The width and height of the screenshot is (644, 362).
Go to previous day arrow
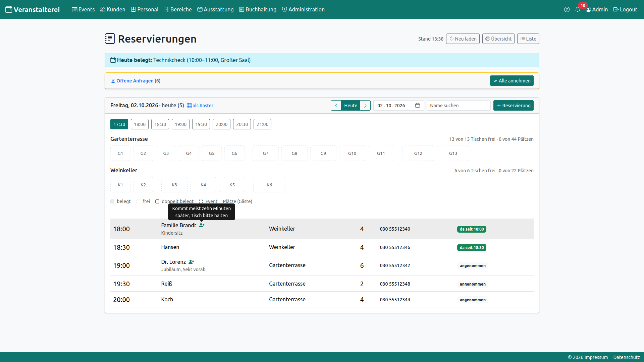point(336,105)
